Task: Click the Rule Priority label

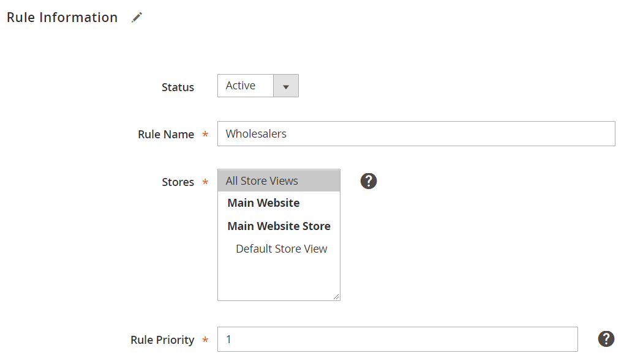Action: click(162, 340)
